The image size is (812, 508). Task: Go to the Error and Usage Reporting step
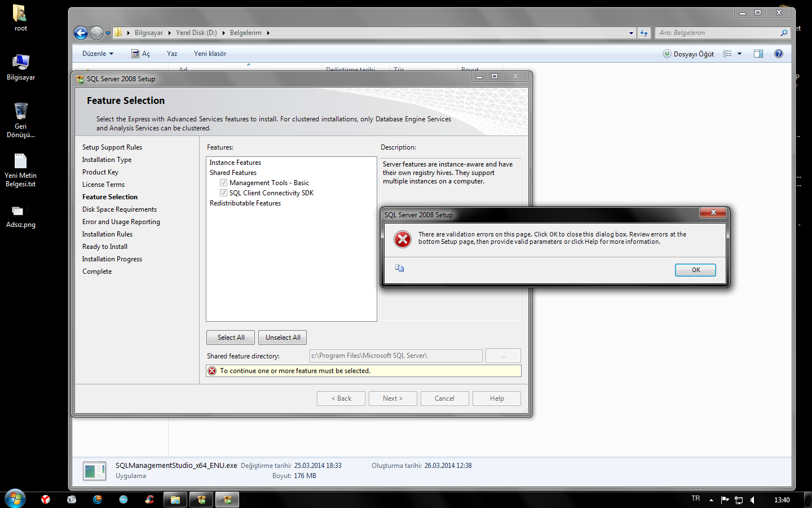(121, 222)
